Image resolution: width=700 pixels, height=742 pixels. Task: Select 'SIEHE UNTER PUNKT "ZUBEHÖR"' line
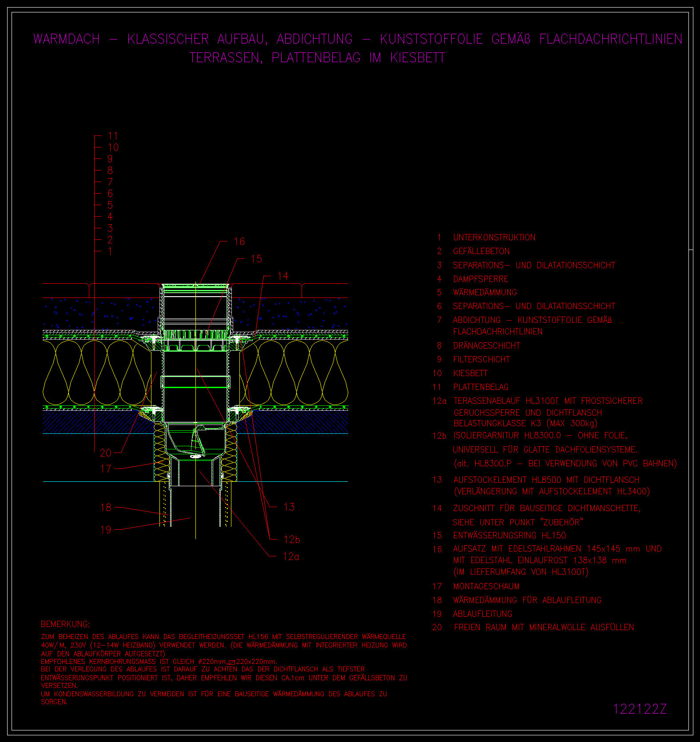pos(517,523)
